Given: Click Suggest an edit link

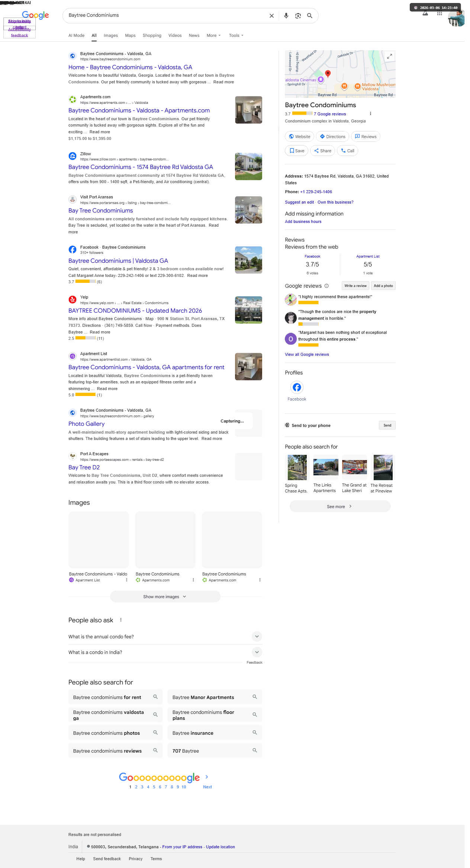Looking at the screenshot, I should pyautogui.click(x=299, y=202).
